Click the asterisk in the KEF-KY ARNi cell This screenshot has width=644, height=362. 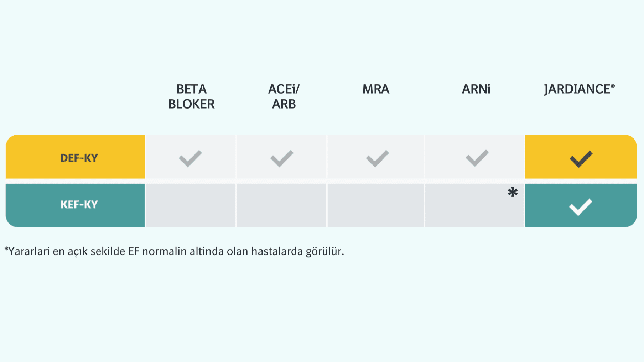click(513, 193)
